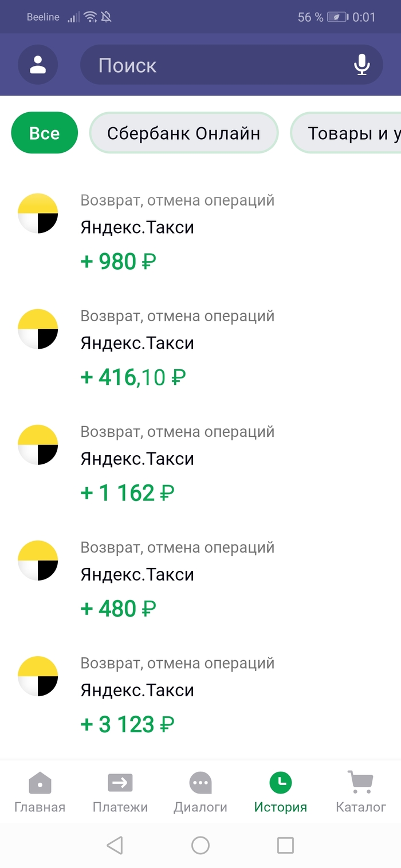This screenshot has height=868, width=401.
Task: Open the Каталог shopping cart icon
Action: [360, 782]
